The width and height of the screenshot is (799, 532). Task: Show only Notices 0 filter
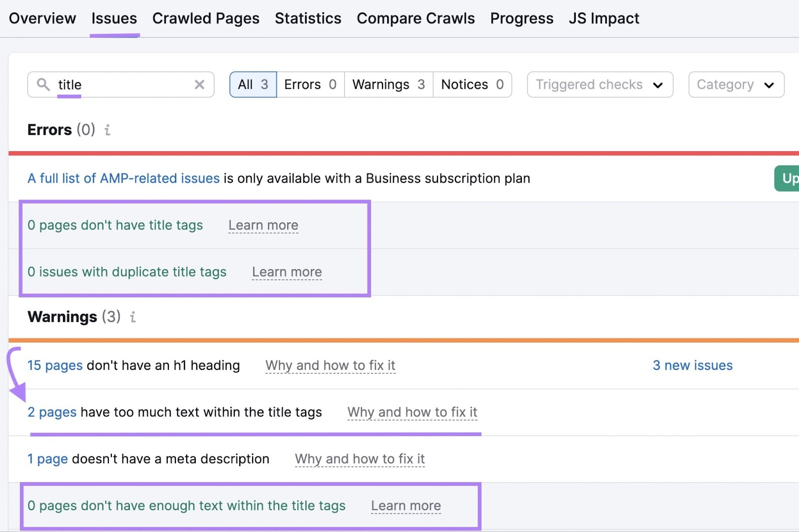[472, 84]
